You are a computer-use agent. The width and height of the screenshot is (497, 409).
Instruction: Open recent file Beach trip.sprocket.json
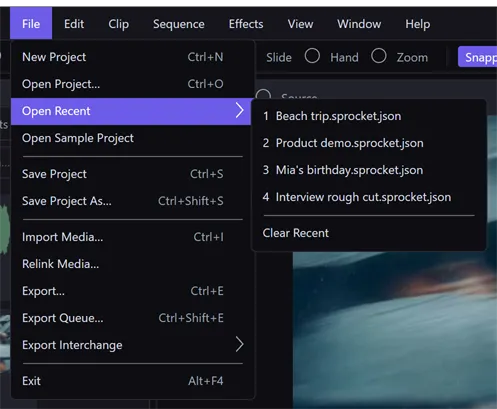click(x=368, y=116)
